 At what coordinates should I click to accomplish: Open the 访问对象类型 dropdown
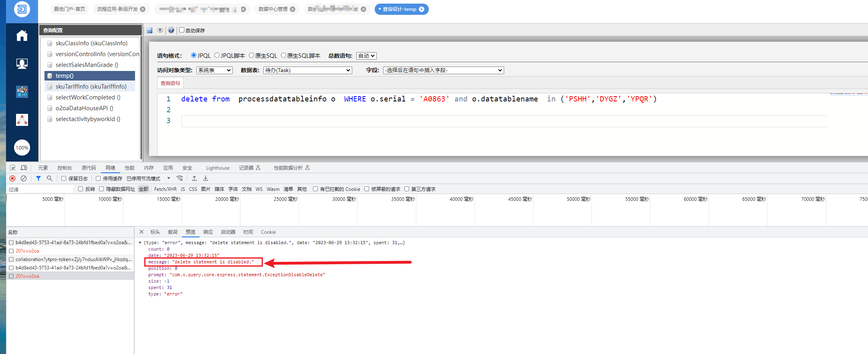coord(214,70)
